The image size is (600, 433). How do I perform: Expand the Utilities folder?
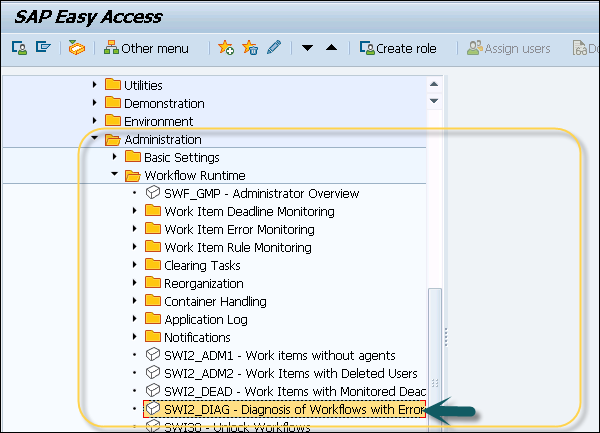pos(95,85)
